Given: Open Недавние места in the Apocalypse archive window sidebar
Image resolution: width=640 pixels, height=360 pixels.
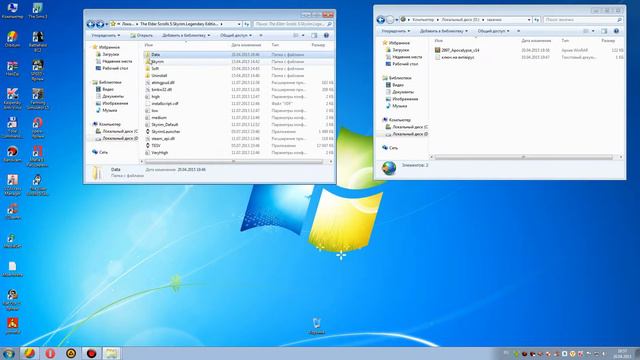Looking at the screenshot, I should coord(404,57).
